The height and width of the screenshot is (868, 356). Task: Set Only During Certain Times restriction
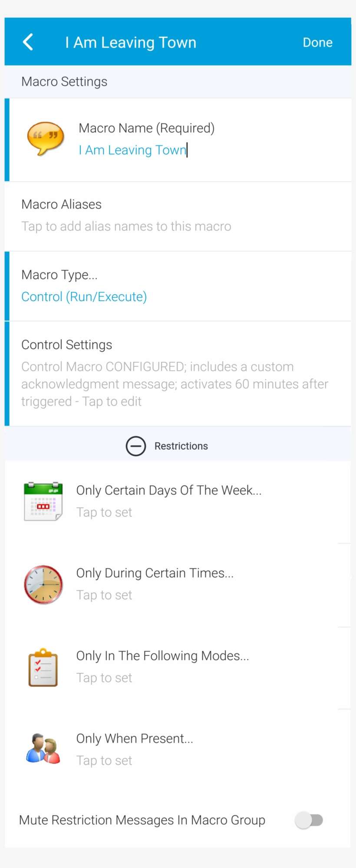coord(155,573)
